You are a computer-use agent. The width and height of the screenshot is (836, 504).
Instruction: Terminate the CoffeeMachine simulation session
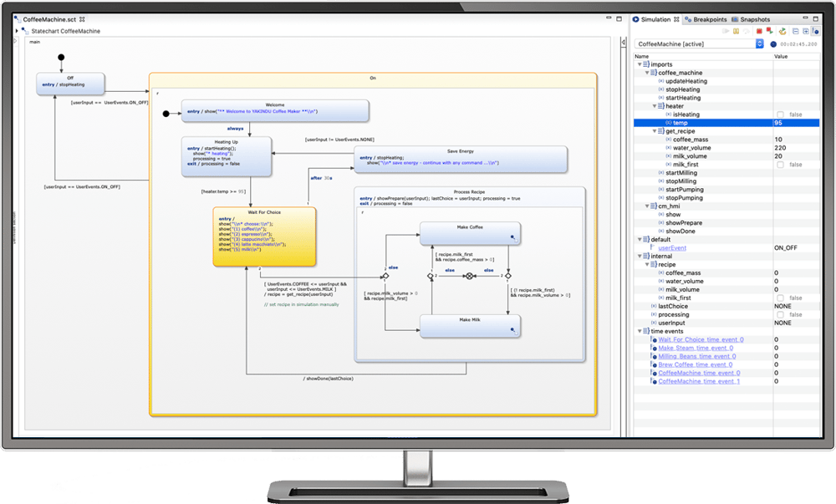759,30
